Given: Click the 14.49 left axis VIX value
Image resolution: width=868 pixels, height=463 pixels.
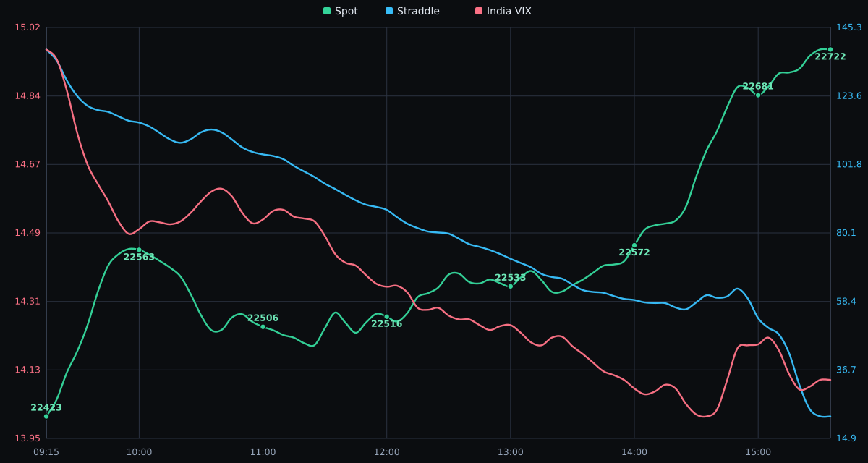Looking at the screenshot, I should point(27,233).
